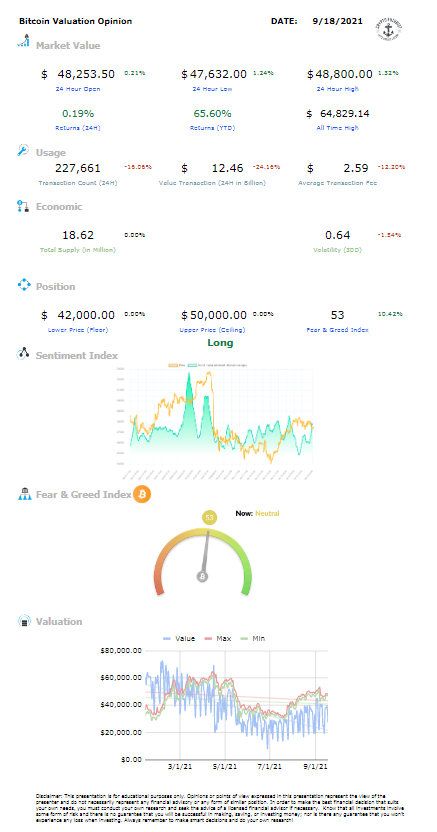This screenshot has width=437, height=832.
Task: Click the Valuation section icon
Action: pyautogui.click(x=24, y=621)
